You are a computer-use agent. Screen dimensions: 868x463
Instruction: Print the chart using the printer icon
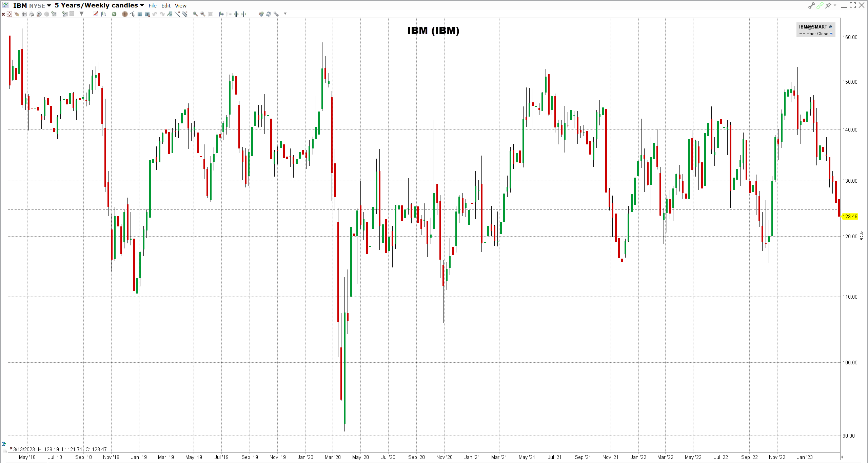pos(32,14)
